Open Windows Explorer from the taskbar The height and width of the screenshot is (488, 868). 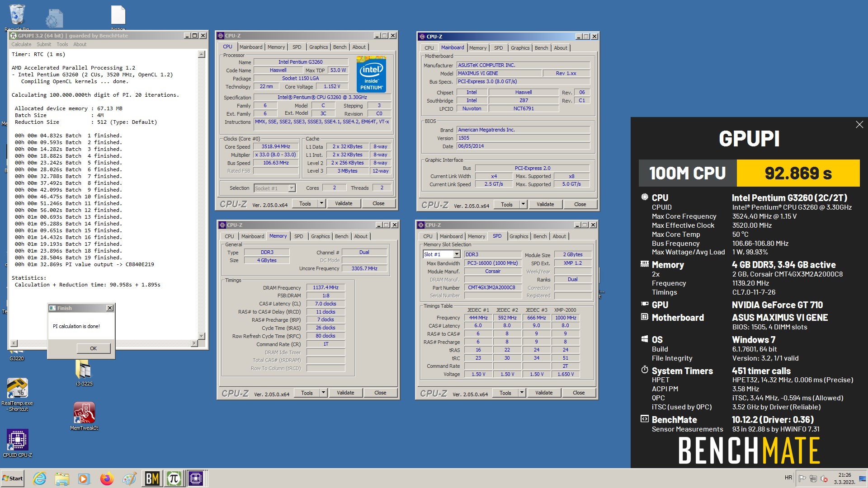[62, 479]
